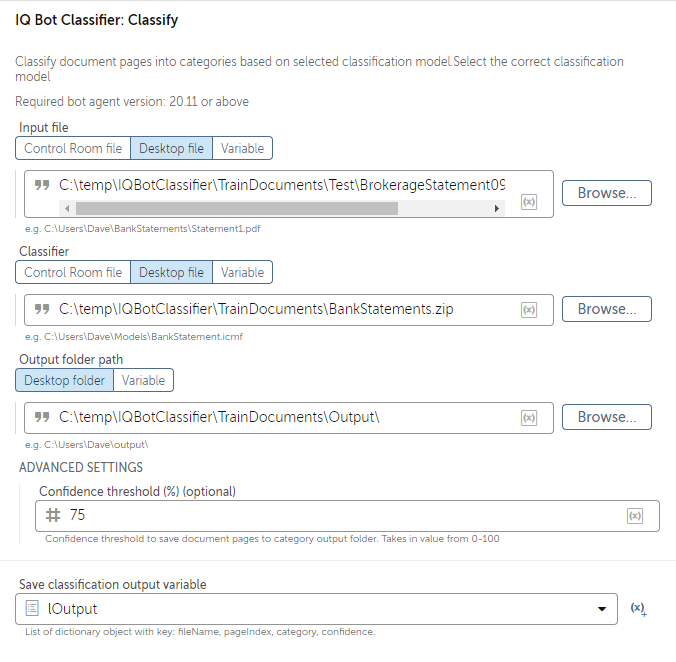Click hash icon in Confidence threshold field
This screenshot has height=662, width=676.
(x=53, y=515)
